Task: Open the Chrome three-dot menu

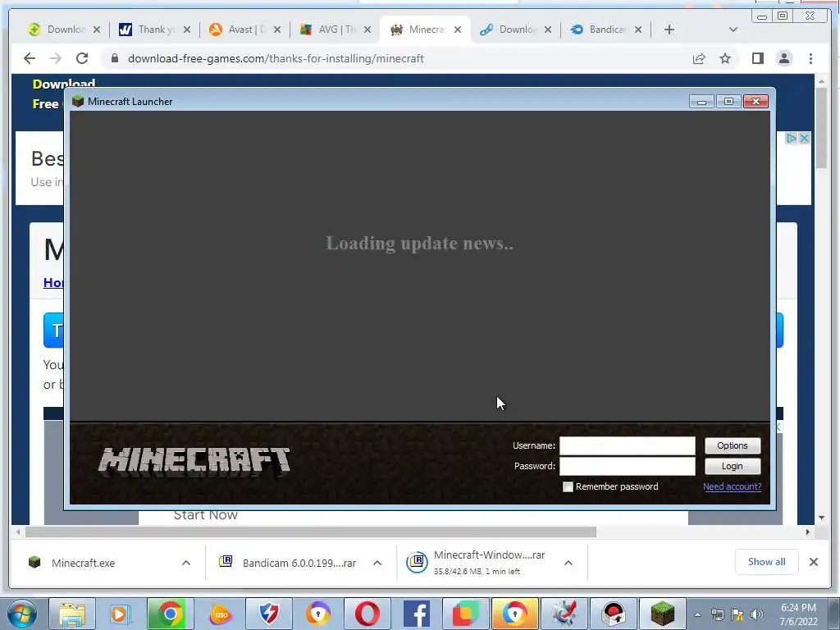Action: click(810, 58)
